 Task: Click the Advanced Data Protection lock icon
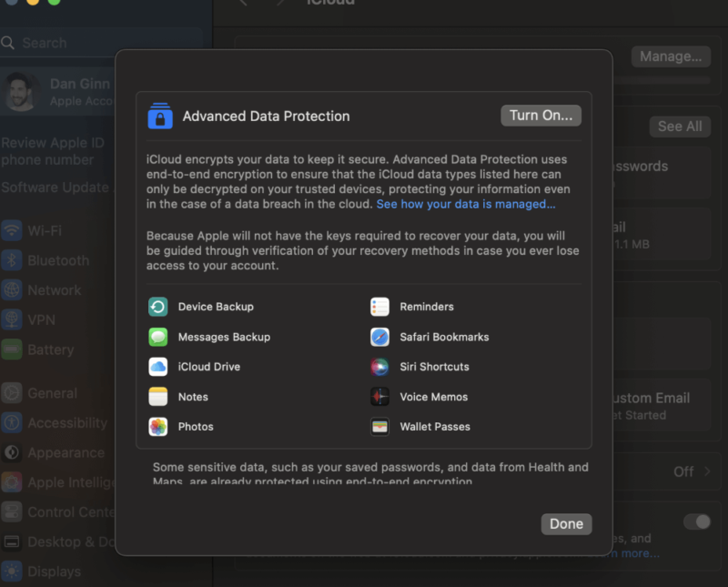click(160, 116)
